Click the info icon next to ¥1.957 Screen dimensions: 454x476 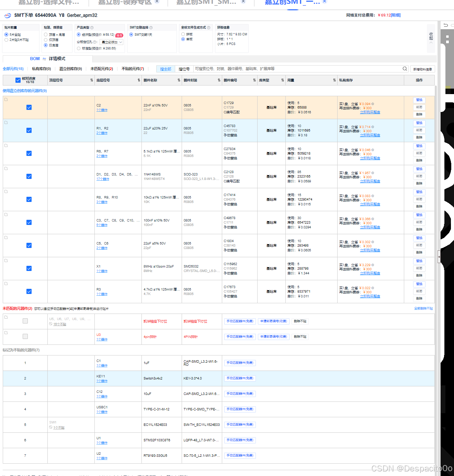pyautogui.click(x=373, y=173)
